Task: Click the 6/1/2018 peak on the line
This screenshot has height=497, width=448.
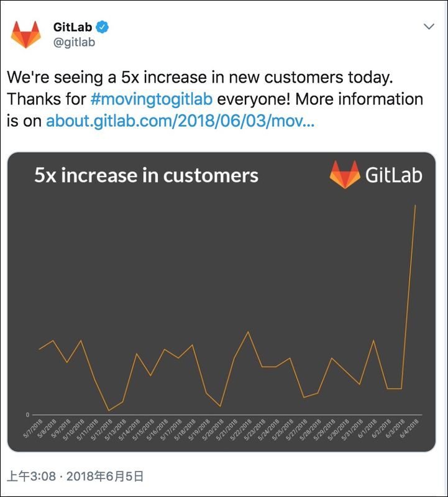Action: 373,340
